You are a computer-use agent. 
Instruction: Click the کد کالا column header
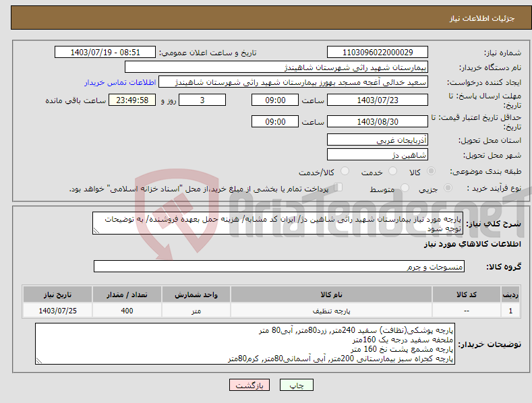(x=467, y=294)
